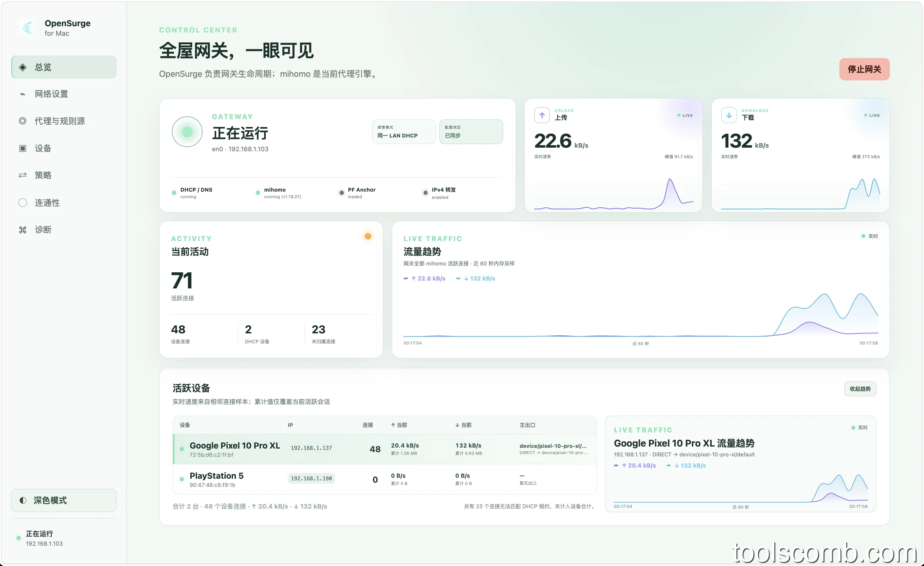Viewport: 924px width, 566px height.
Task: Open the 总览 overview page
Action: click(64, 67)
